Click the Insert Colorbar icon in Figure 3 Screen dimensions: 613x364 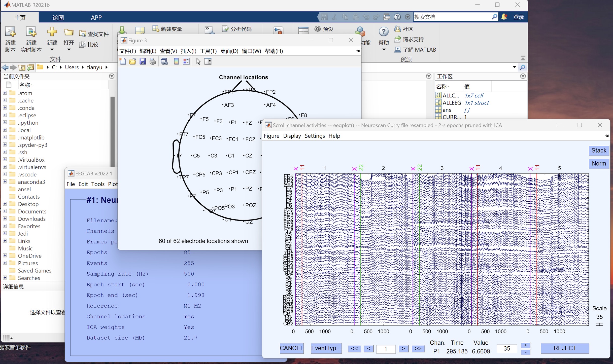[x=176, y=61]
